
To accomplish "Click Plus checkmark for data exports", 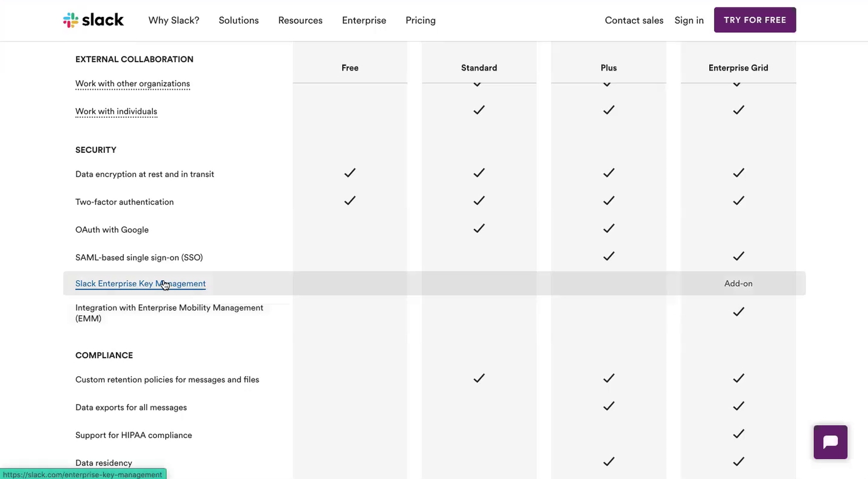I will click(x=609, y=406).
